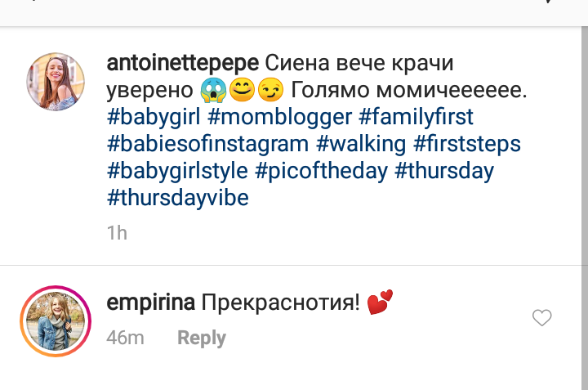View empirina's story from avatar
This screenshot has height=390, width=588.
pyautogui.click(x=56, y=322)
